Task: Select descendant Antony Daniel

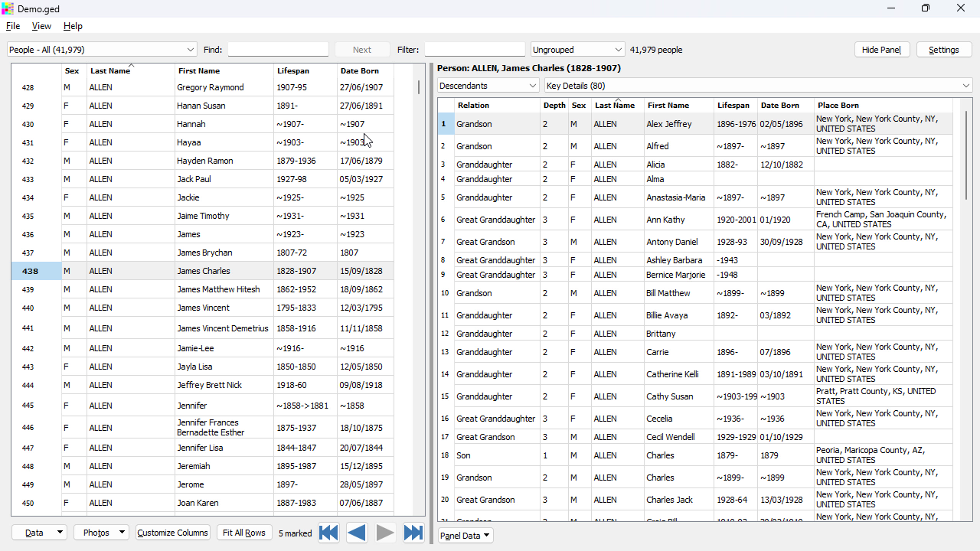Action: coord(695,242)
